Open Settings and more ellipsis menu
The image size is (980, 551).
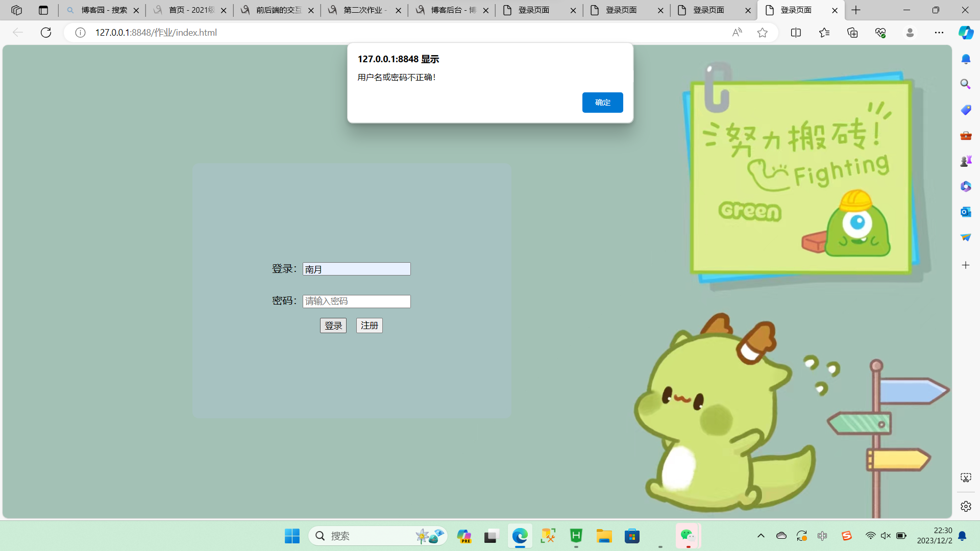coord(939,33)
